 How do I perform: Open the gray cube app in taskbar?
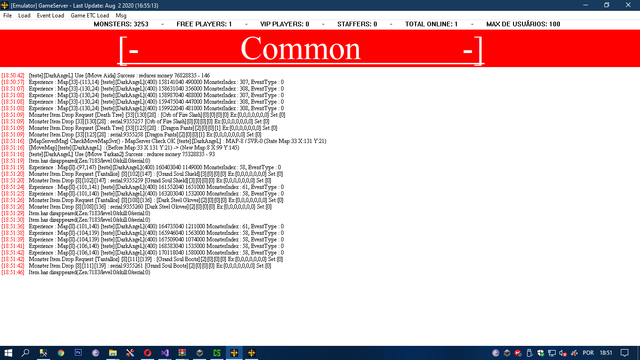pos(200,353)
